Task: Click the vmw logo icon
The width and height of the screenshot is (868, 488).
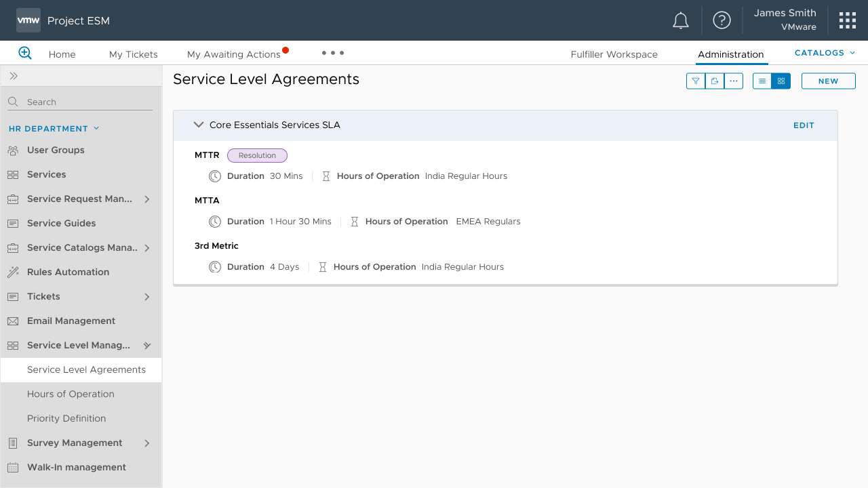Action: coord(28,20)
